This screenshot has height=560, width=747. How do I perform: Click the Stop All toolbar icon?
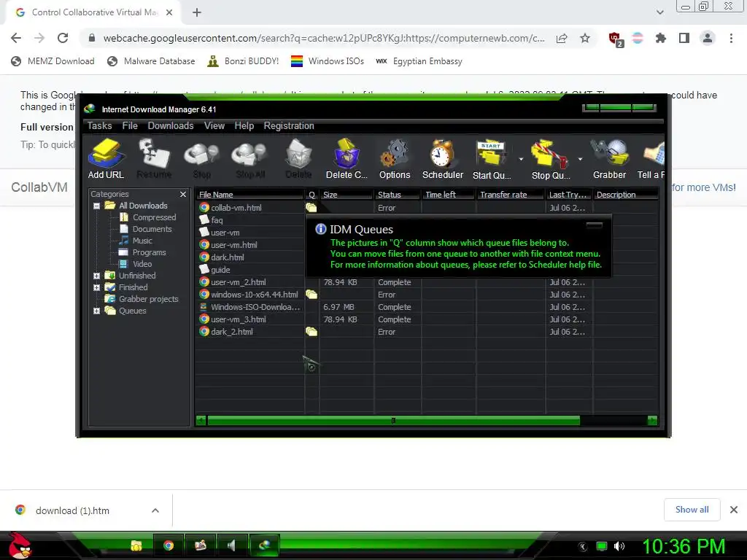[x=250, y=159]
